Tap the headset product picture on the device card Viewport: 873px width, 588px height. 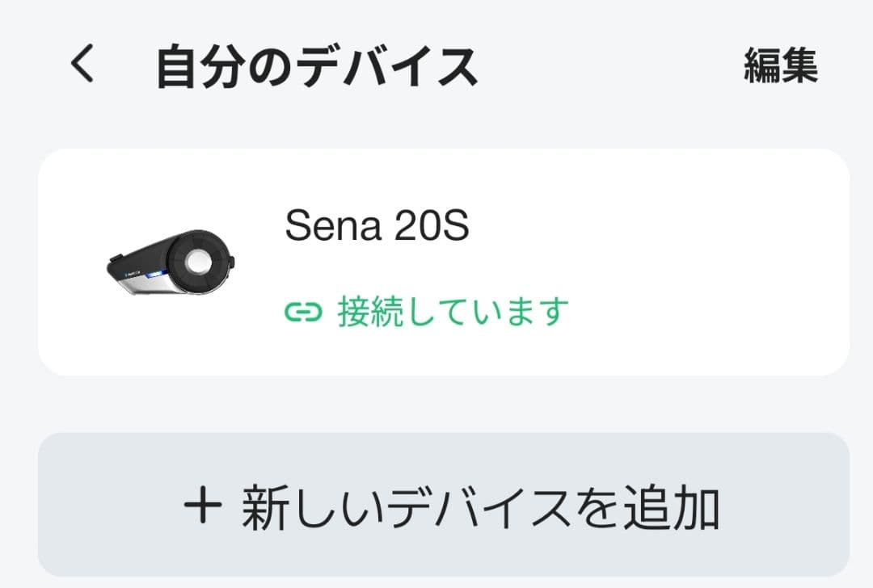pos(171,265)
